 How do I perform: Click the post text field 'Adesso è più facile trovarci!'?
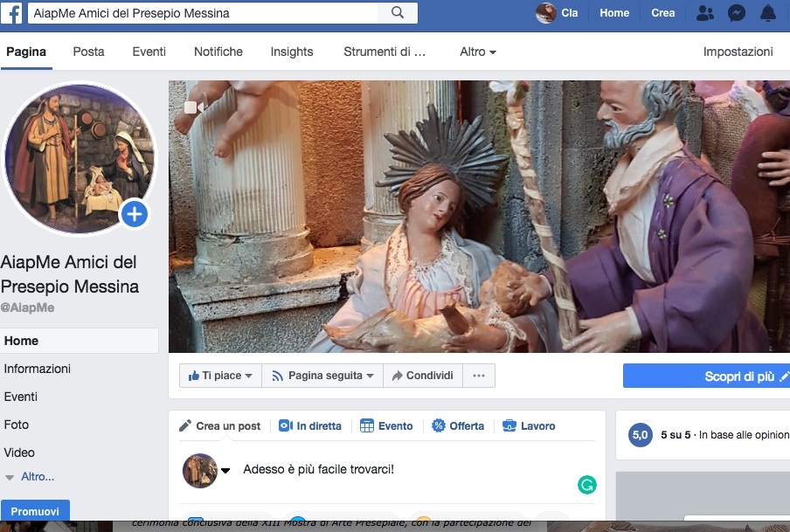coord(318,469)
